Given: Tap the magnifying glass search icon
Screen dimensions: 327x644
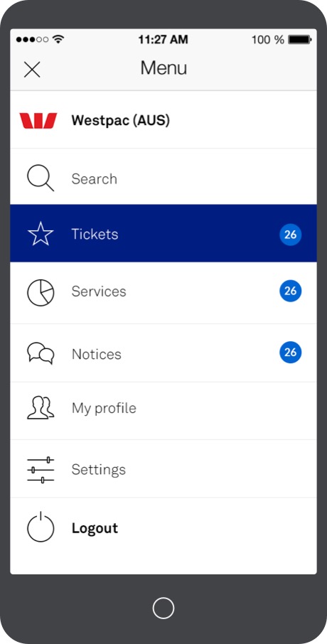Looking at the screenshot, I should 41,178.
